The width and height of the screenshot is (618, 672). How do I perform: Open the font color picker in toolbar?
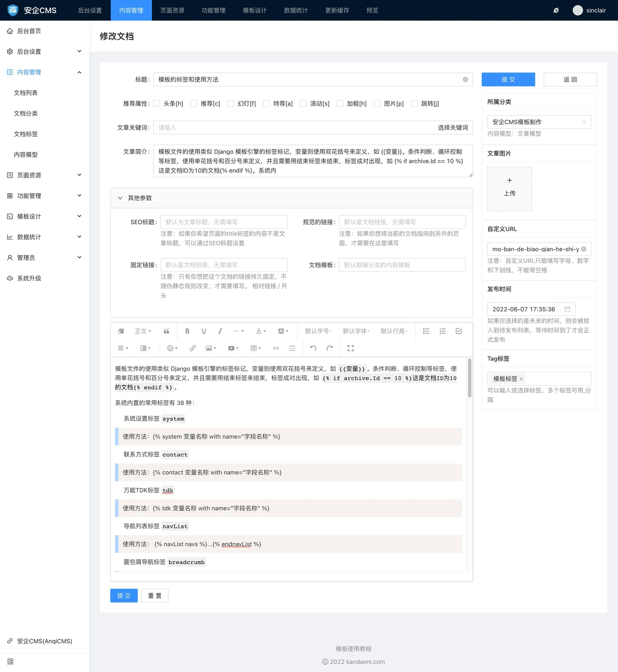coord(261,331)
